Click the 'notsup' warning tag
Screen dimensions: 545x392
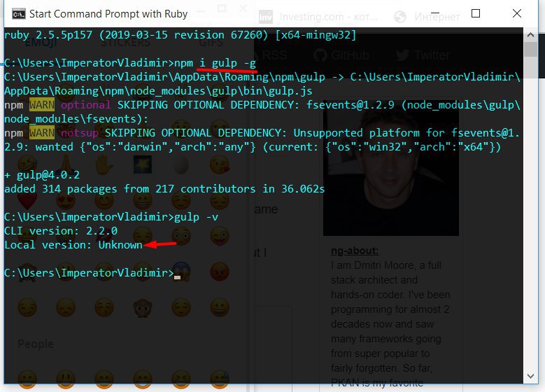point(80,133)
